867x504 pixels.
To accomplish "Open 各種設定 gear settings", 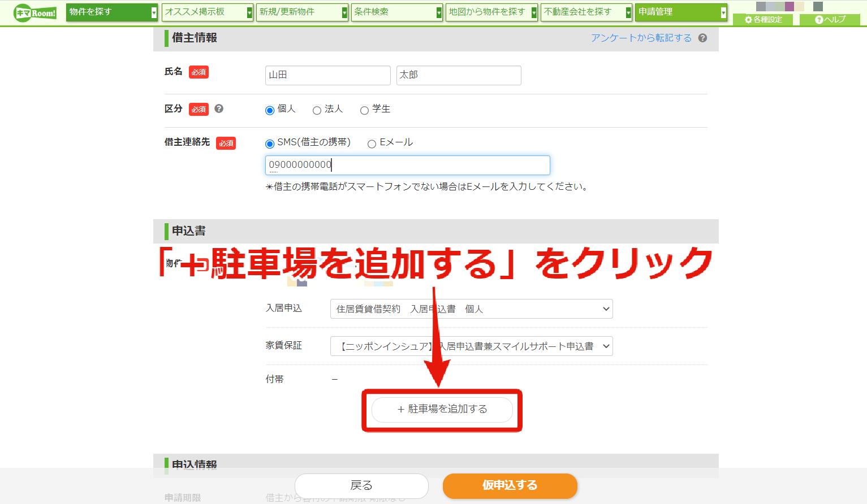I will [x=763, y=19].
